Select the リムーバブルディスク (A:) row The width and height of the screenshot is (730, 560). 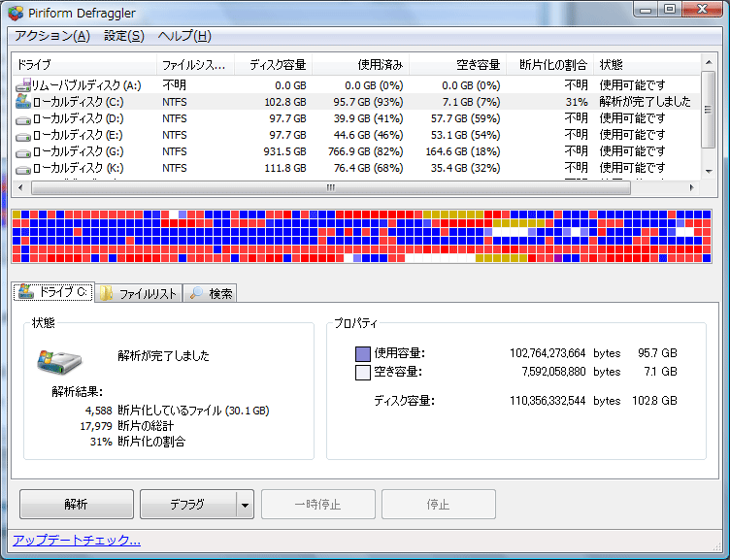[x=356, y=85]
